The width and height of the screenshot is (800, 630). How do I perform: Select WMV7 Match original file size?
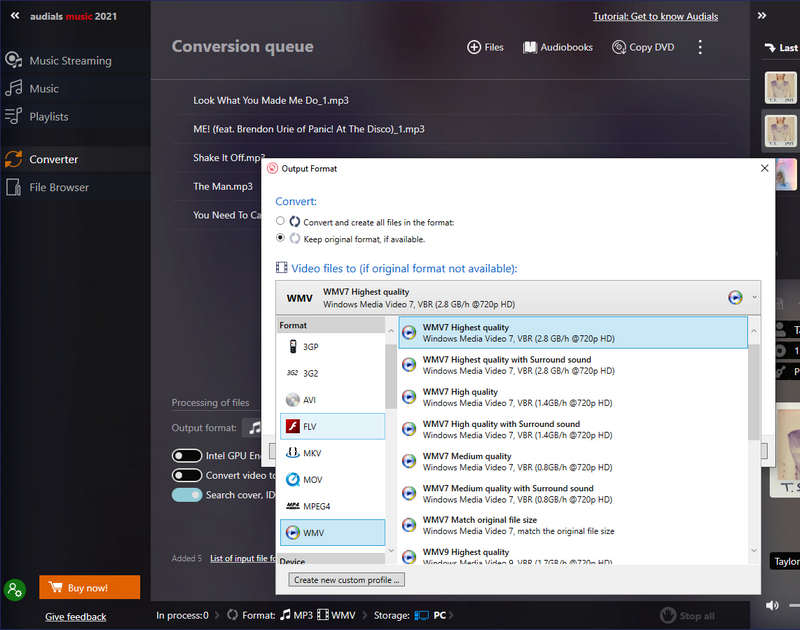tap(573, 525)
